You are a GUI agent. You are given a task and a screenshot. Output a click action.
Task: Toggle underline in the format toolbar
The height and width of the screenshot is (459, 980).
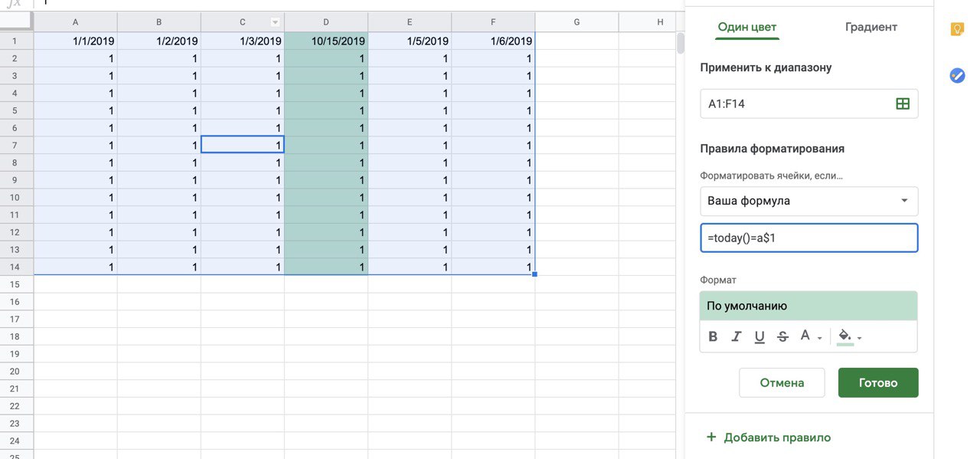759,336
